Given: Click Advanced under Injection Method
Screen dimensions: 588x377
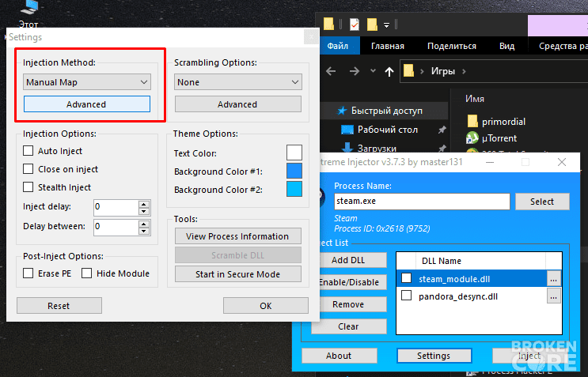Looking at the screenshot, I should [87, 104].
